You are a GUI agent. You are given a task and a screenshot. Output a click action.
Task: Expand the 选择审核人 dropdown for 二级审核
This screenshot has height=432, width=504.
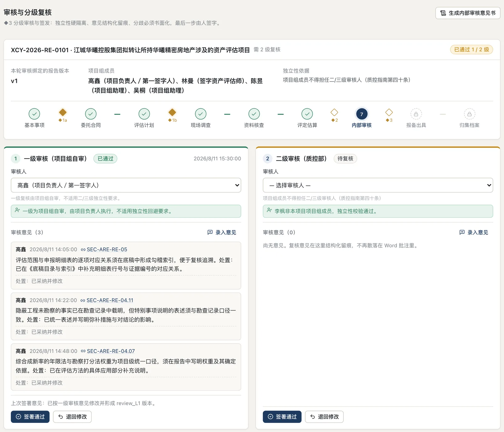378,185
